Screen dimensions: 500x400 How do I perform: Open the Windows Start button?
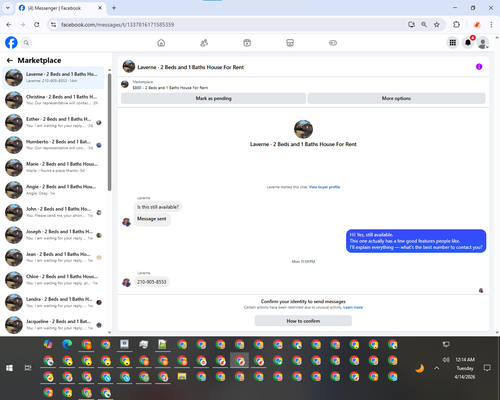[x=9, y=368]
